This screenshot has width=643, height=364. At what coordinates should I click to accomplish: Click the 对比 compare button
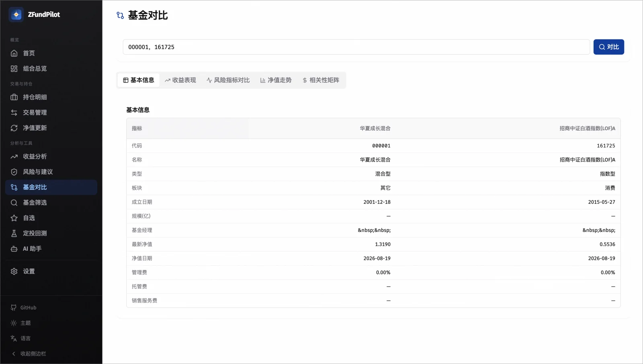pos(608,47)
